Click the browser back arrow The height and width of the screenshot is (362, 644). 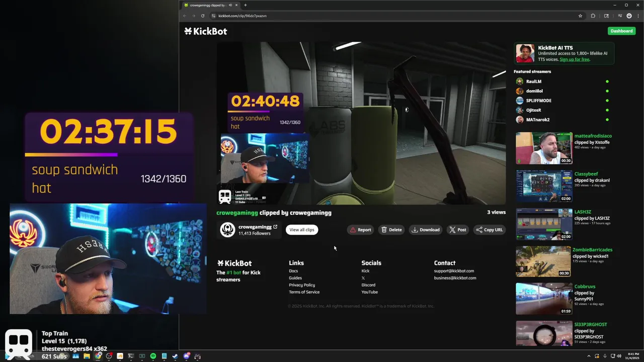[x=185, y=16]
